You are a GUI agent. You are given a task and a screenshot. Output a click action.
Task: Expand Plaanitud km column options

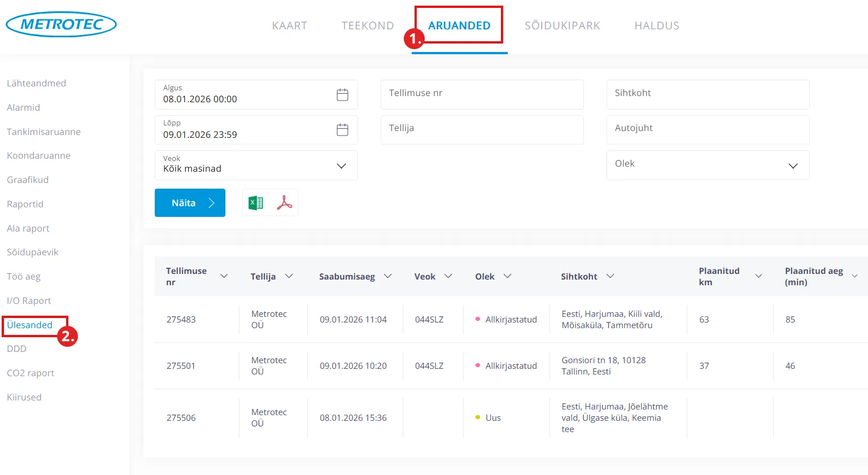758,276
